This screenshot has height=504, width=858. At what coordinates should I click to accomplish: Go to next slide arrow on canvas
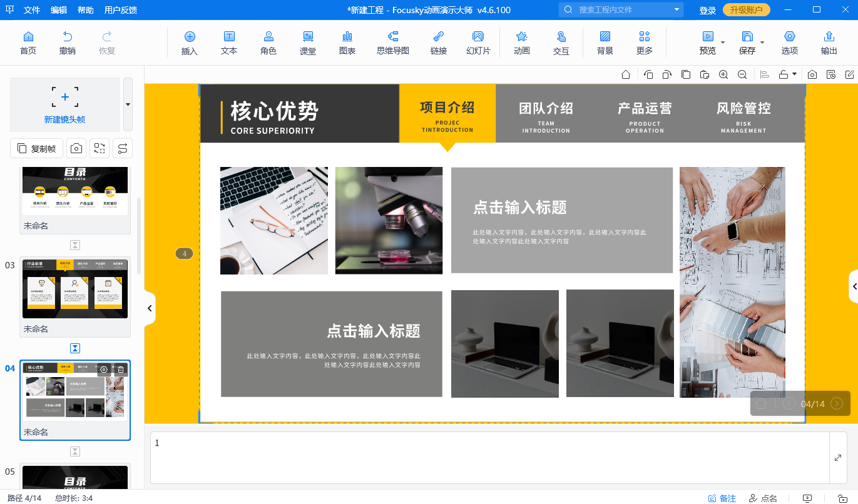[x=836, y=403]
